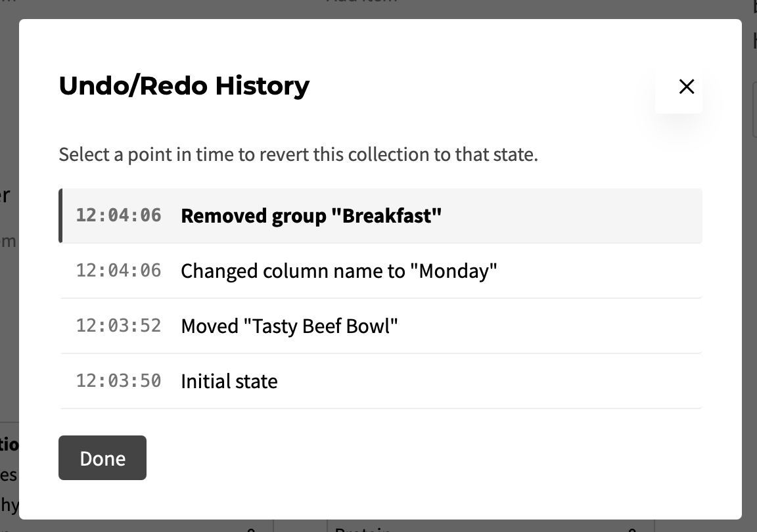Image resolution: width=757 pixels, height=532 pixels.
Task: Click empty right side of Initial state row
Action: tap(559, 381)
